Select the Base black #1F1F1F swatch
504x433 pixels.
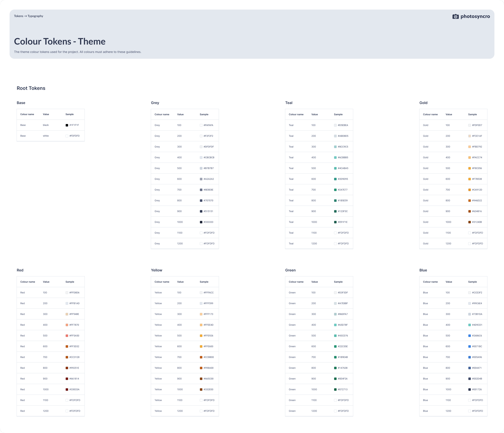tap(67, 125)
